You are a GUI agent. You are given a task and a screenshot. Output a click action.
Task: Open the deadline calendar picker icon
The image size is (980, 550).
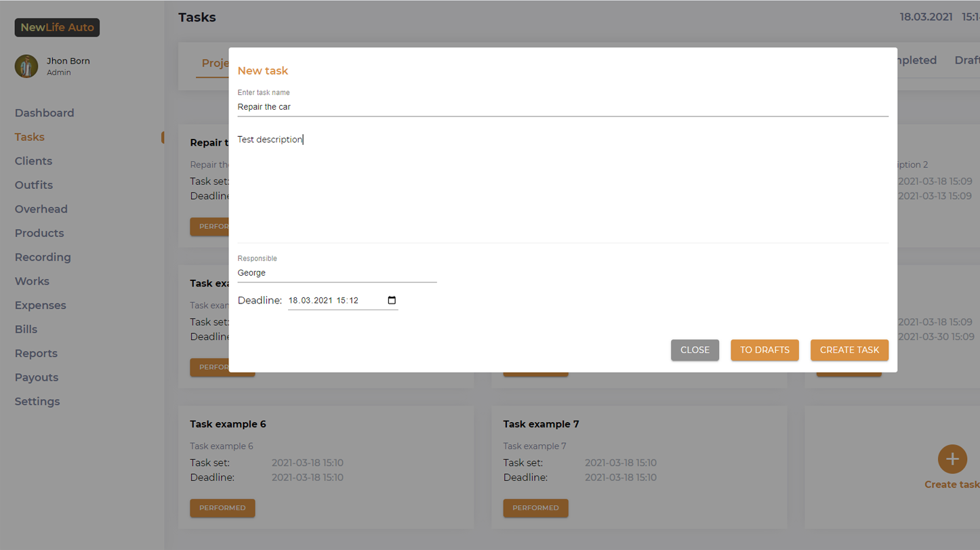pos(392,300)
